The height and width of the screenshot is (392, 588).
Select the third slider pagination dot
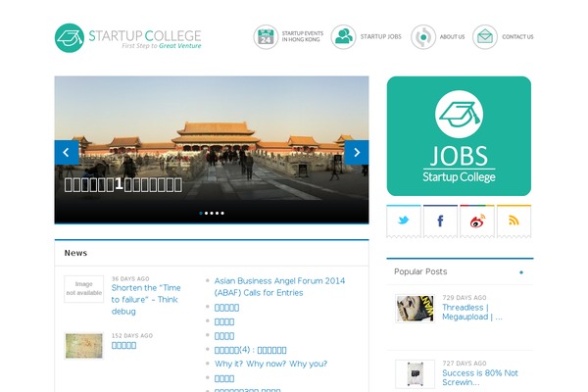click(212, 213)
